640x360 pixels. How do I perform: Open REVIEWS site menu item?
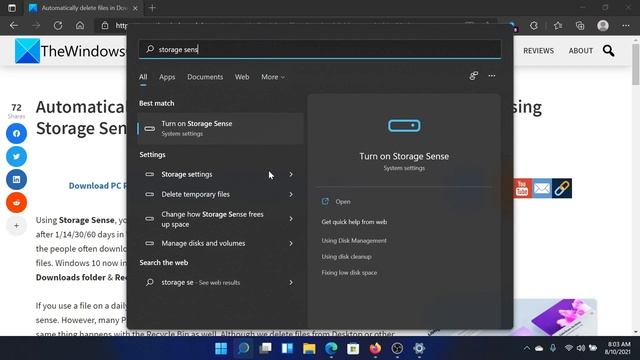tap(538, 51)
